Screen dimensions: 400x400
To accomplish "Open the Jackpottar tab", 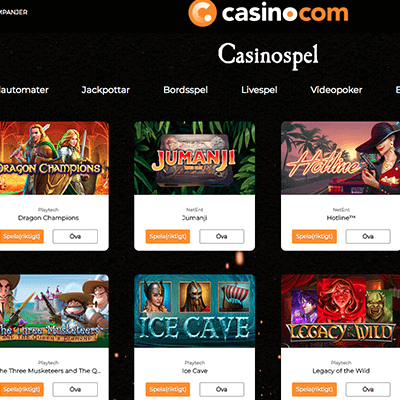I will coord(106,90).
